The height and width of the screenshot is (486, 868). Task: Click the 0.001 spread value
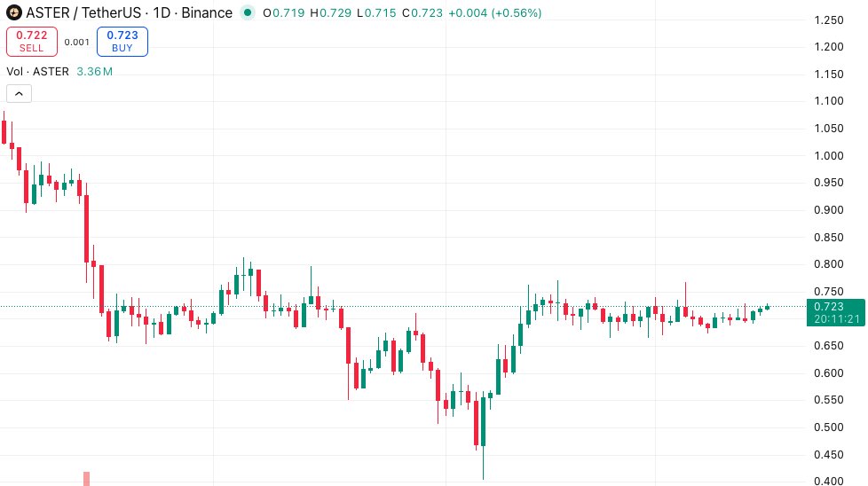tap(77, 42)
